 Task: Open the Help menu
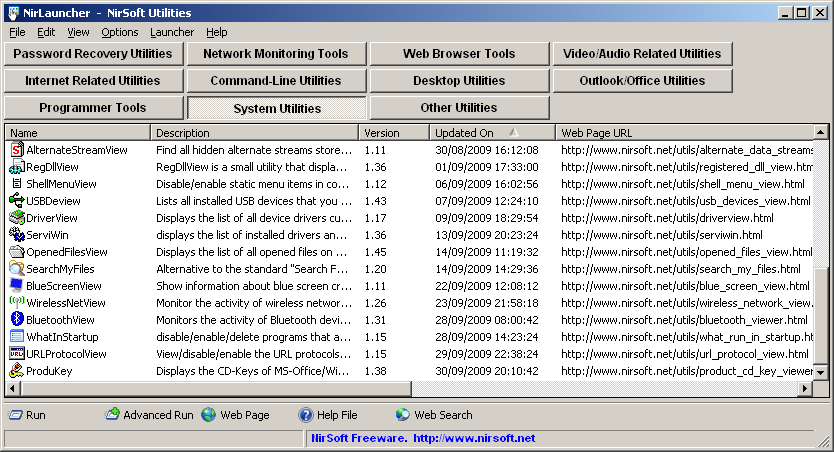coord(216,32)
